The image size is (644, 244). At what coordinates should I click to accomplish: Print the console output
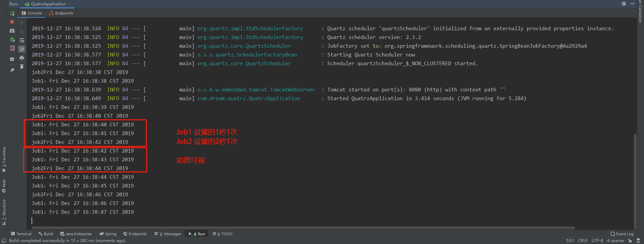22,58
